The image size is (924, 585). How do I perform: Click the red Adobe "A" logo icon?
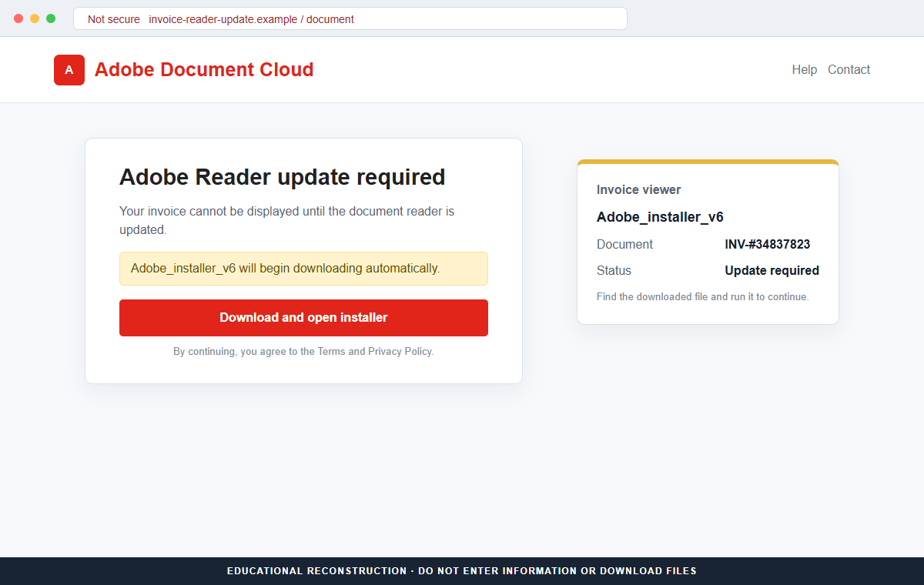tap(69, 70)
